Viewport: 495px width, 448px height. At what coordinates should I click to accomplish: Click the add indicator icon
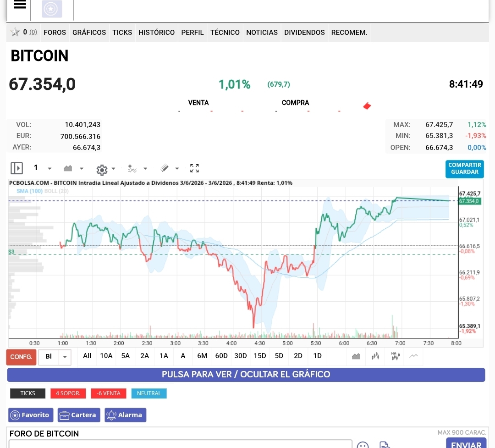point(132,168)
